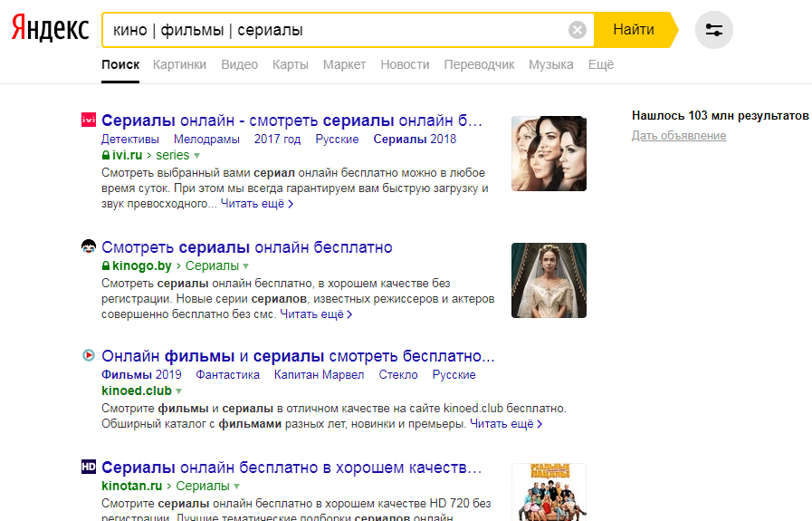Open 'Онлайн фильмы и сериалы смотреть бесплатно' result

pyautogui.click(x=298, y=356)
